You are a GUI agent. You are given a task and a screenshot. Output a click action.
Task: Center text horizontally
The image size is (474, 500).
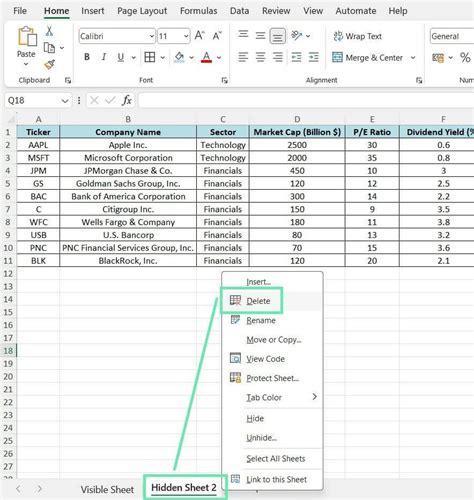[x=260, y=57]
